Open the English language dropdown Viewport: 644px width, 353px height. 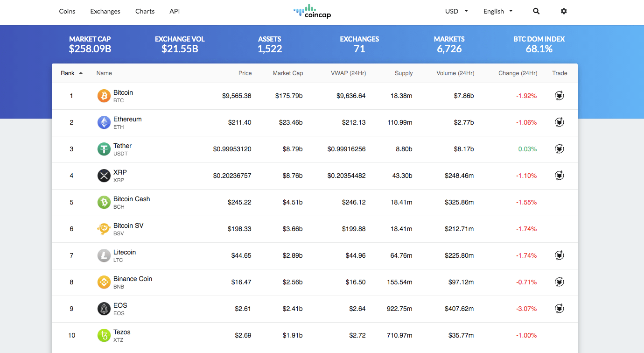[497, 11]
